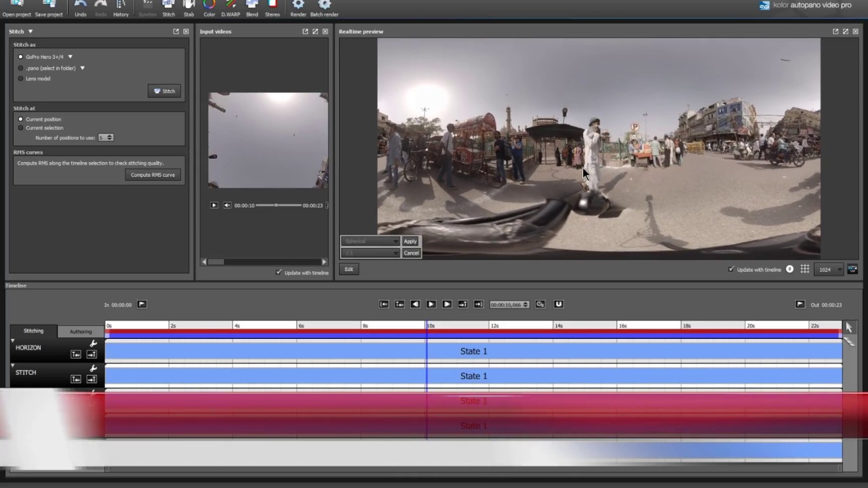Collapse the HORIZON track
The image size is (868, 488).
(12, 341)
